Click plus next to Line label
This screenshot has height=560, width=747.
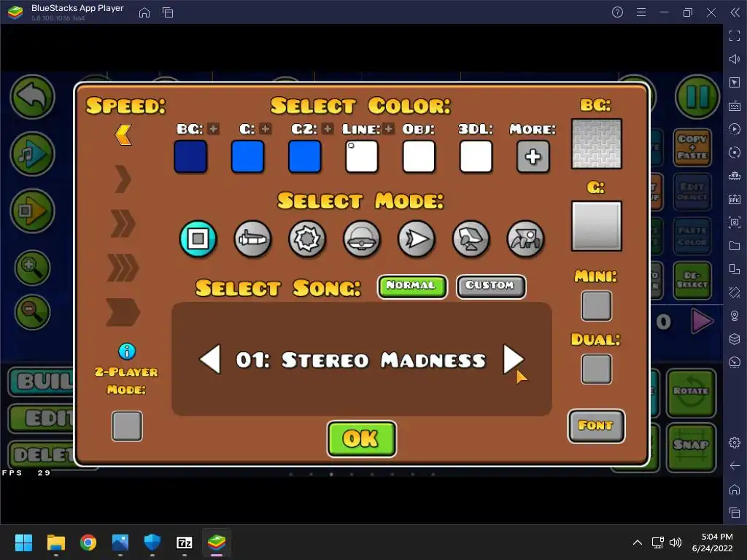[389, 128]
